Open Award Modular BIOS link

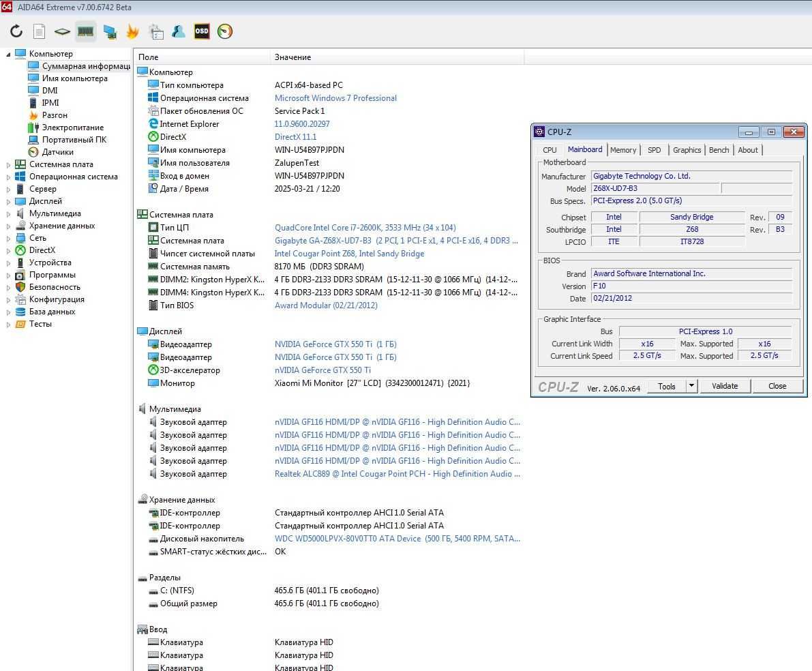[x=326, y=305]
